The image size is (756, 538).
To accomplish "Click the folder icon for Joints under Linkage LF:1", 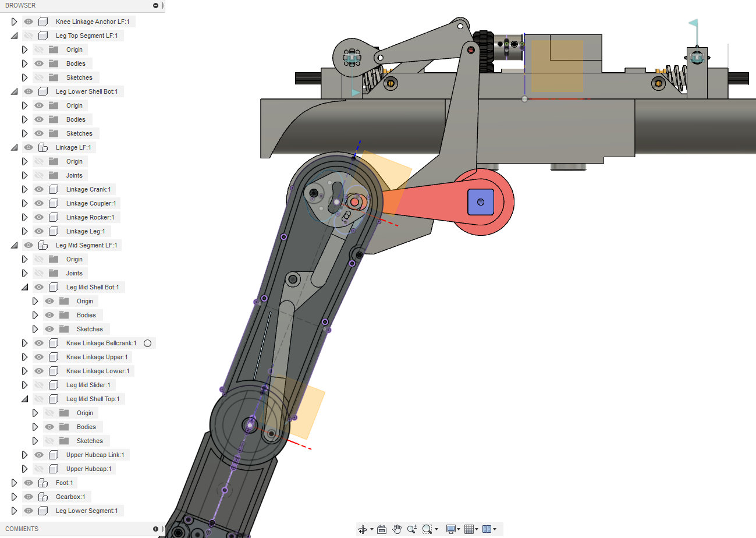I will tap(54, 175).
